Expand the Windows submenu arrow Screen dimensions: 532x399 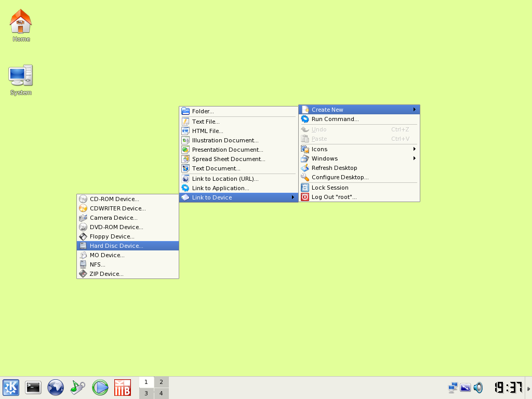pyautogui.click(x=415, y=158)
